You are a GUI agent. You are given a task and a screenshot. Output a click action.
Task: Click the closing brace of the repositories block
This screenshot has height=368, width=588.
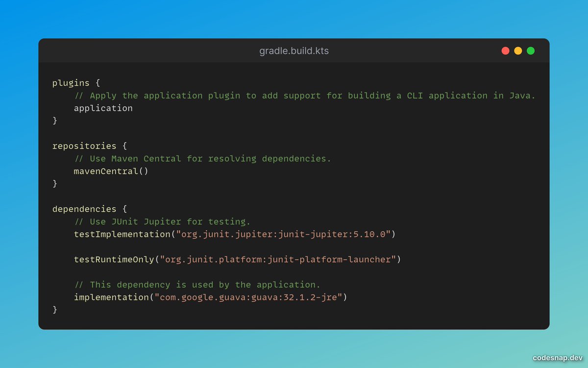point(55,184)
